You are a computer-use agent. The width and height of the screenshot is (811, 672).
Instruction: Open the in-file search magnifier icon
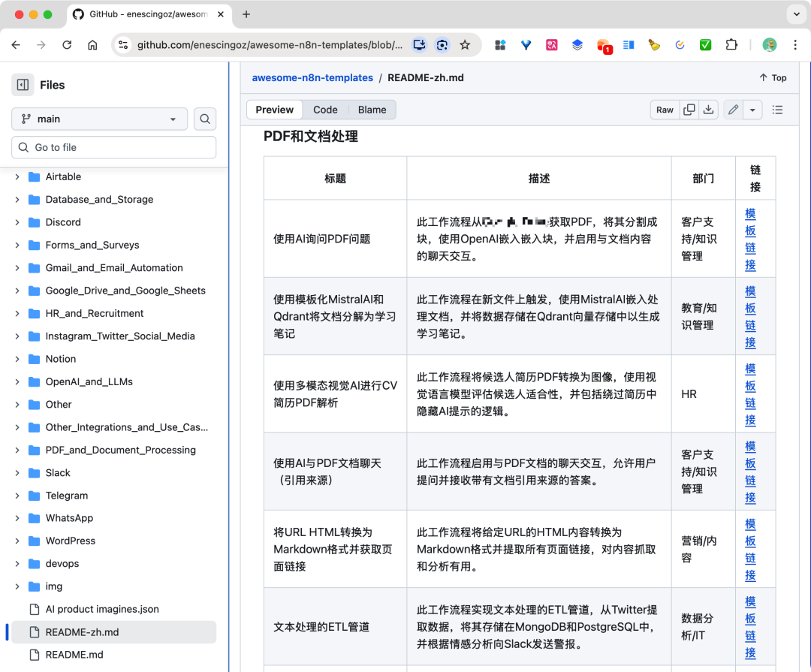click(204, 119)
